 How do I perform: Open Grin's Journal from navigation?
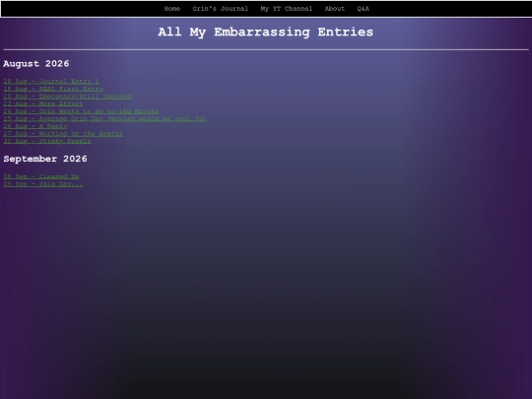tap(221, 9)
